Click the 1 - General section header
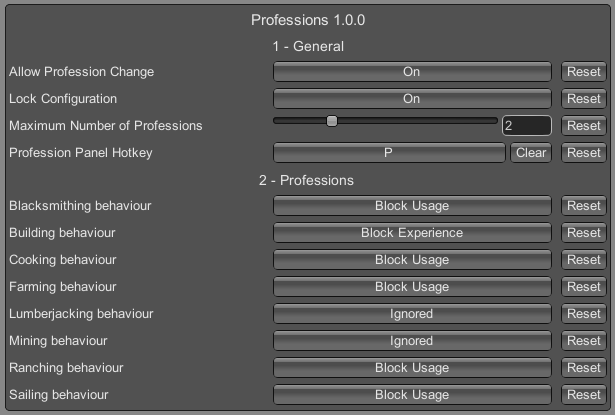This screenshot has height=415, width=615. tap(308, 47)
